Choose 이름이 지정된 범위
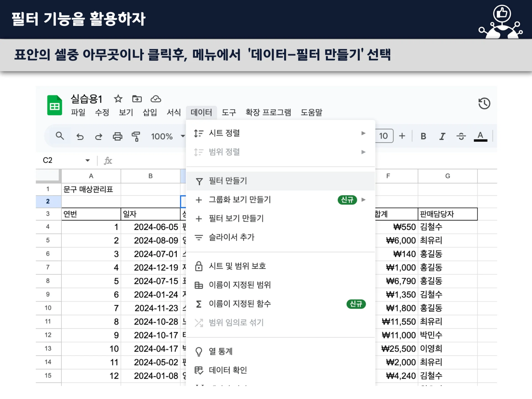The width and height of the screenshot is (532, 399). point(281,285)
